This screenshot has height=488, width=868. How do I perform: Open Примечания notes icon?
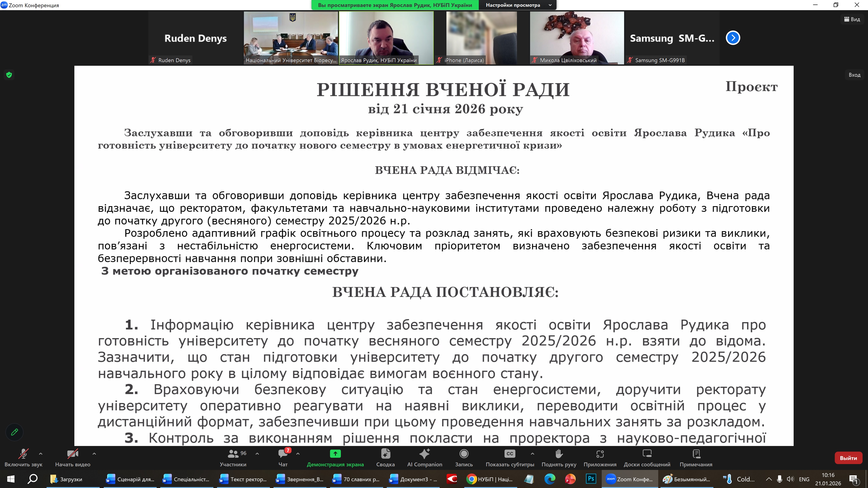[696, 454]
